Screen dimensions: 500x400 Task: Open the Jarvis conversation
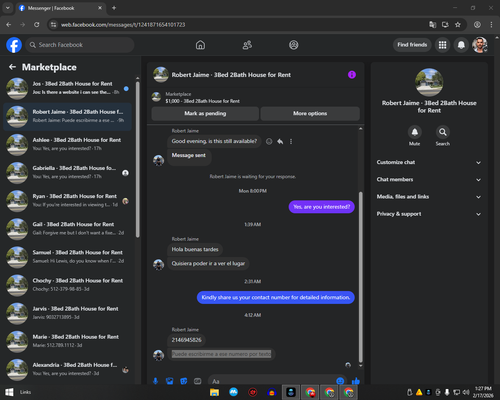click(68, 313)
